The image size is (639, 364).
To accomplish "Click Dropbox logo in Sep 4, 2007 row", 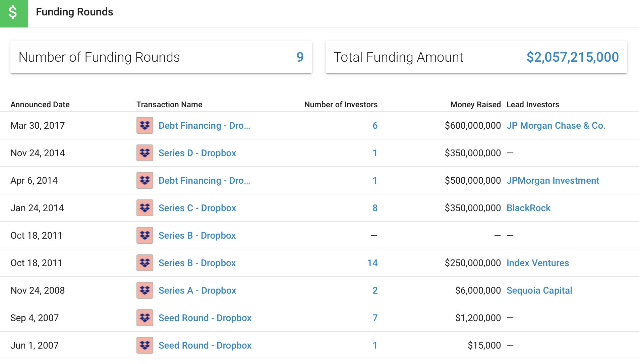I will point(145,318).
